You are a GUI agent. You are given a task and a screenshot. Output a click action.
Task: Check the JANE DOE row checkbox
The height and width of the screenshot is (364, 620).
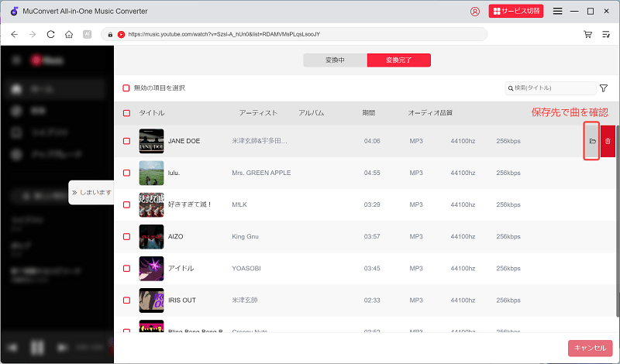[x=126, y=141]
